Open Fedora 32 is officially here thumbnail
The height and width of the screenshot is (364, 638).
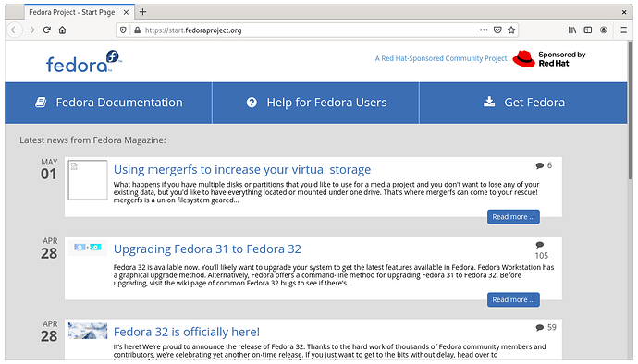pyautogui.click(x=88, y=331)
